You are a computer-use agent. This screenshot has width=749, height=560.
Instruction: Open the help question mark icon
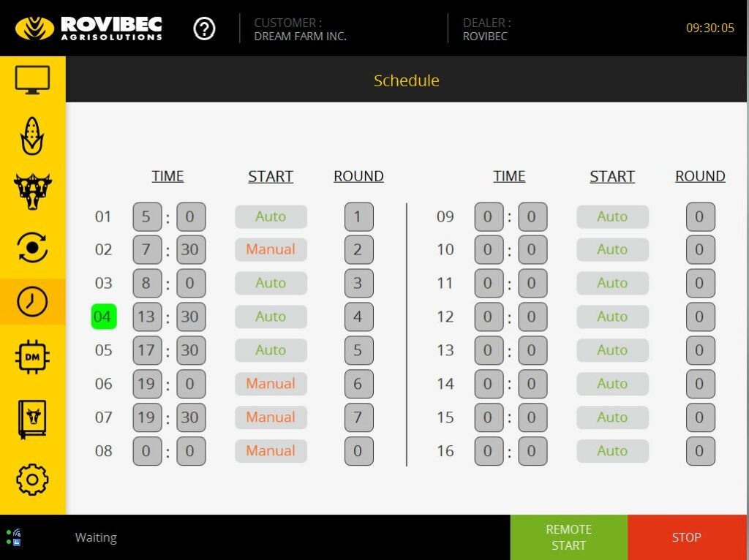[204, 29]
